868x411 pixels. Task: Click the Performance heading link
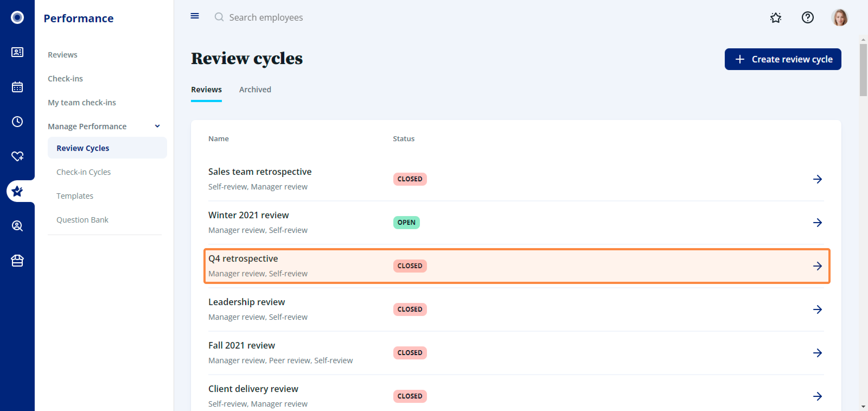tap(78, 18)
